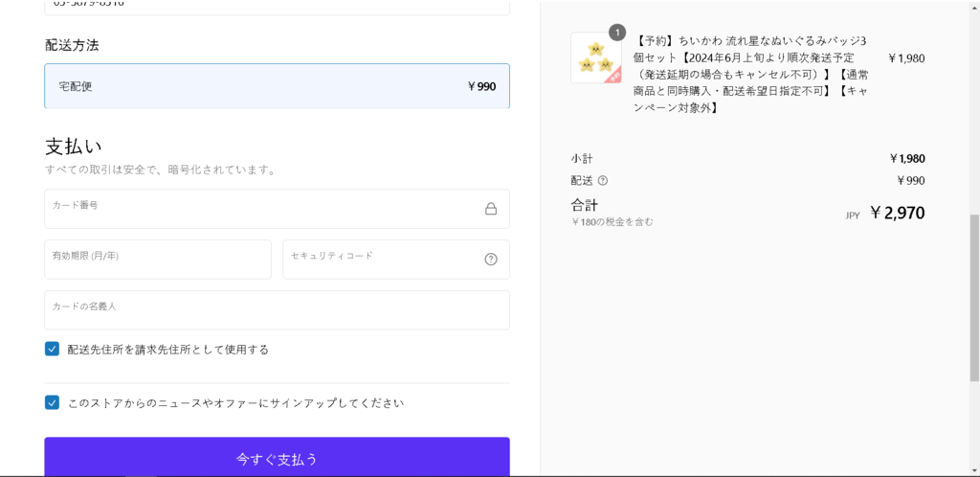Focus the カード番号 card number field
The height and width of the screenshot is (477, 980).
pyautogui.click(x=277, y=209)
